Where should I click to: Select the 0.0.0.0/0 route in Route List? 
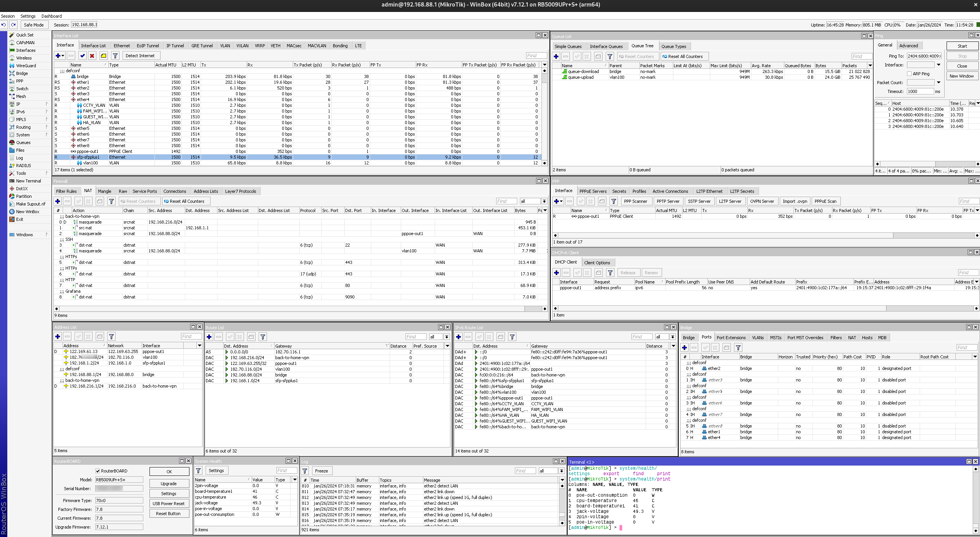click(x=327, y=352)
